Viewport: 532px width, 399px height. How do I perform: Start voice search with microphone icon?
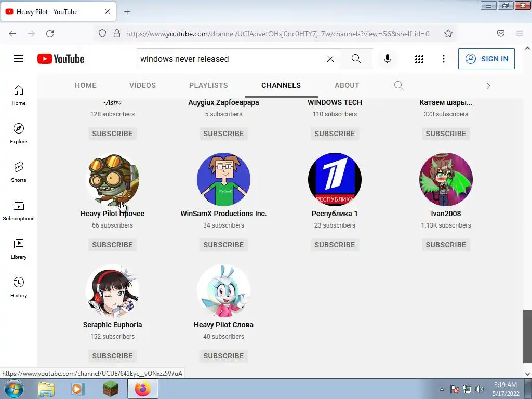[x=387, y=59]
